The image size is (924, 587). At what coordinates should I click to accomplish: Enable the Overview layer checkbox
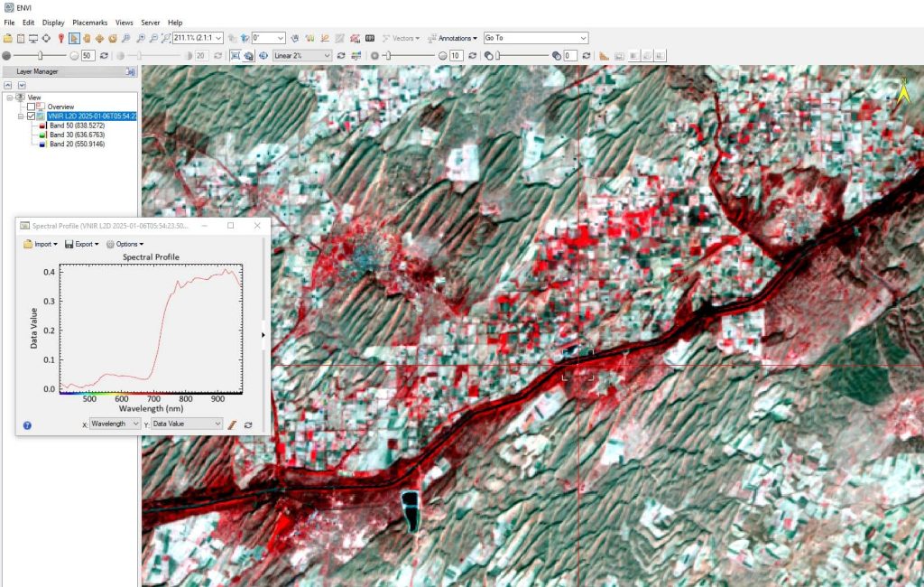click(31, 107)
